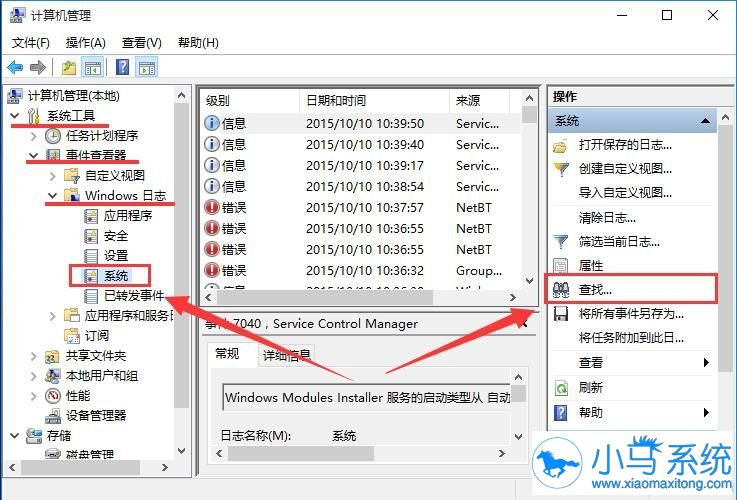Toggle the Show/Hide Console Tree icon
This screenshot has height=500, width=737.
93,68
